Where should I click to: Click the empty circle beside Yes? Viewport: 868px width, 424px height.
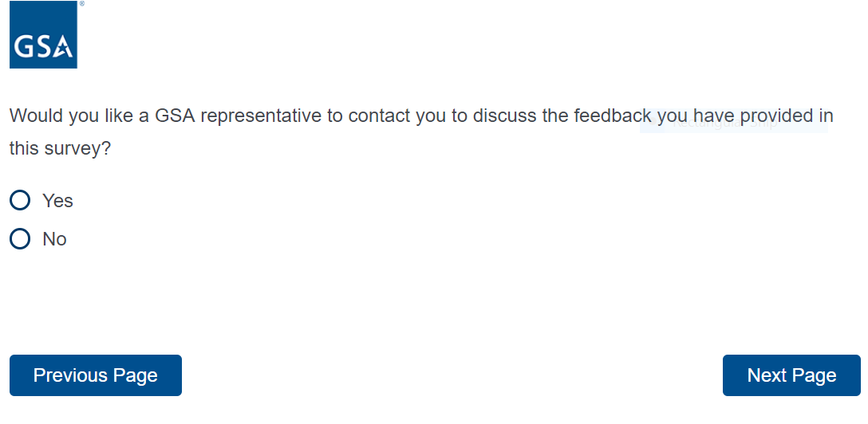tap(20, 200)
